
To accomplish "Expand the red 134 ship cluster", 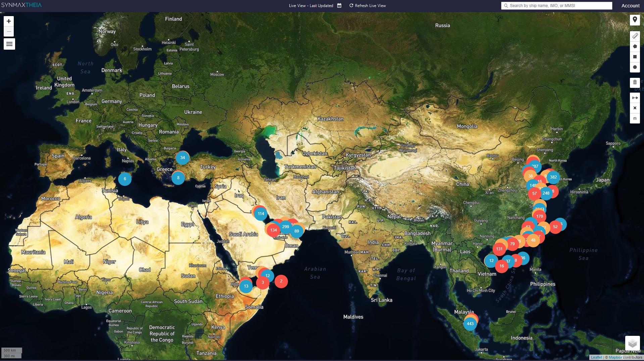I will click(274, 230).
